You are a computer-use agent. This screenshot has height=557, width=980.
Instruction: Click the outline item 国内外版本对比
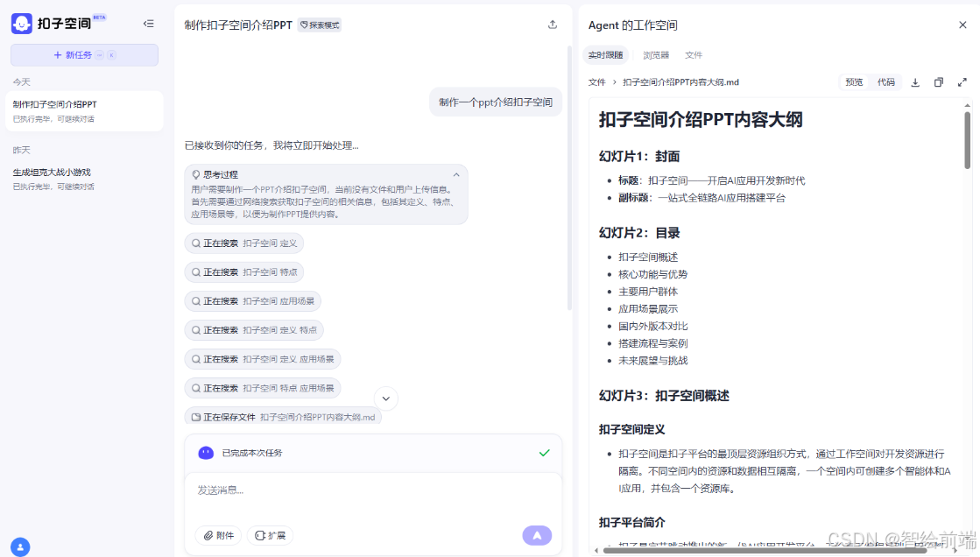pyautogui.click(x=652, y=327)
